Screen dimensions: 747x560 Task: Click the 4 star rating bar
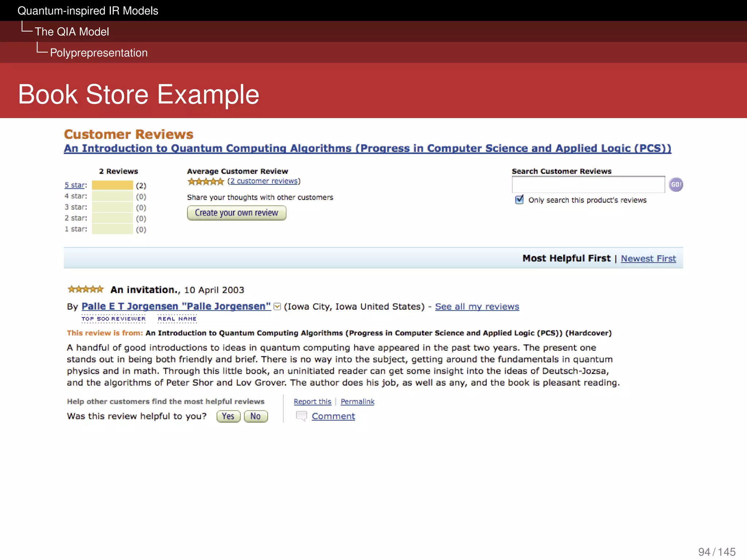112,196
